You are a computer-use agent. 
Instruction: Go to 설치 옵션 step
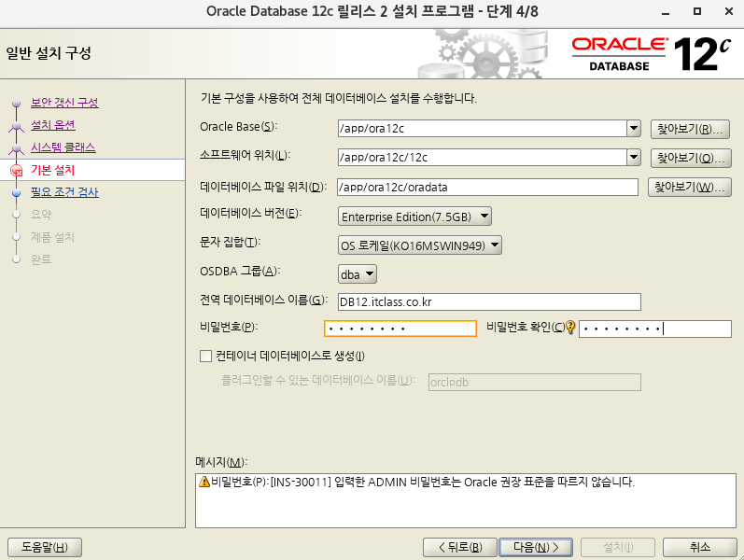[53, 125]
